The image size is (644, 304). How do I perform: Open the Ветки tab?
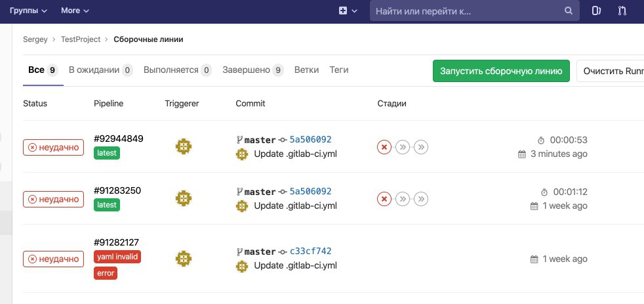click(306, 70)
